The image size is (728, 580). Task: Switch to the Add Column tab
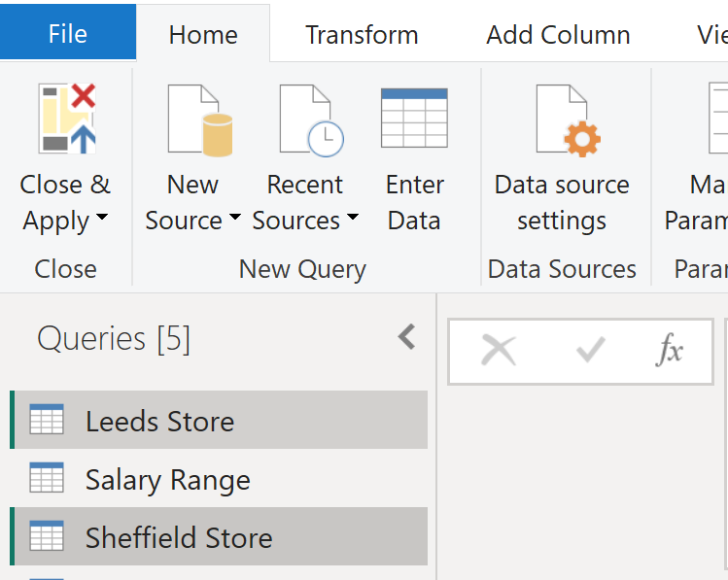click(558, 35)
